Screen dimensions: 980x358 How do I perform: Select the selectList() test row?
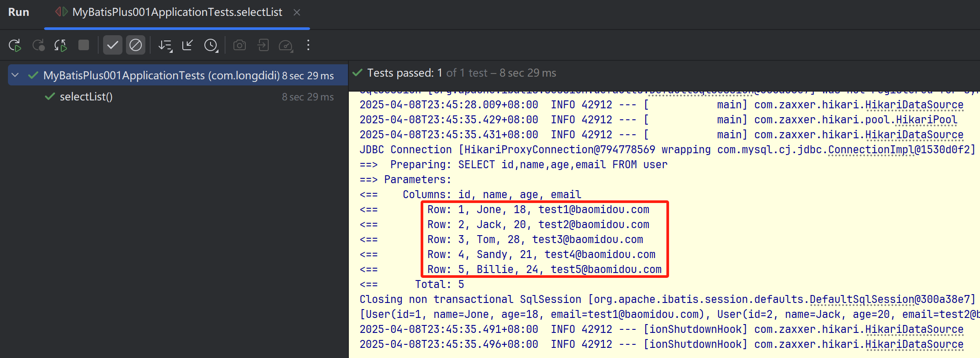[178, 96]
